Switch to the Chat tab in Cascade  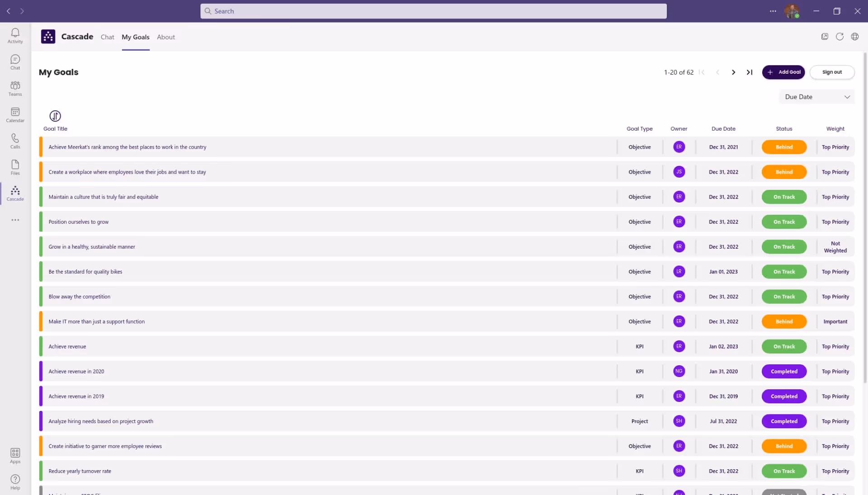click(x=107, y=37)
